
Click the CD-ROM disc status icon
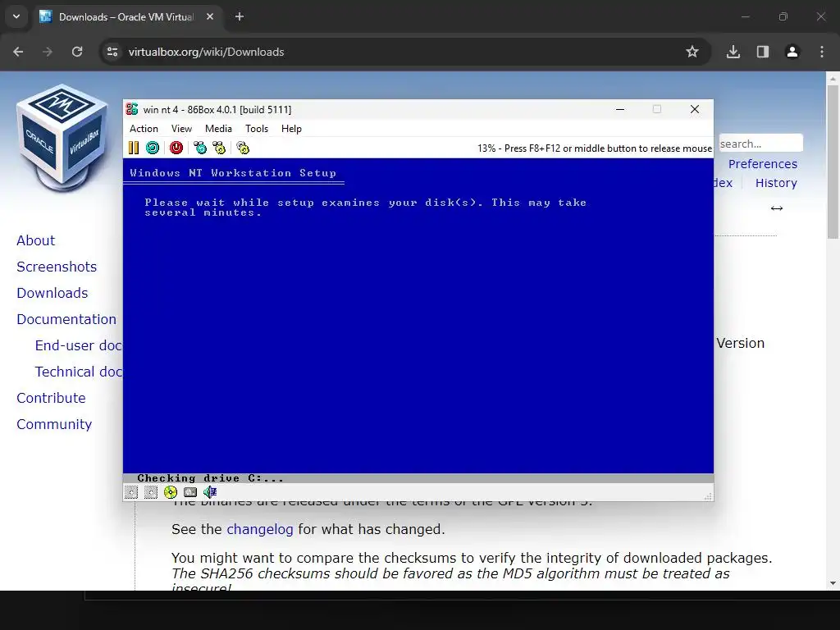171,492
